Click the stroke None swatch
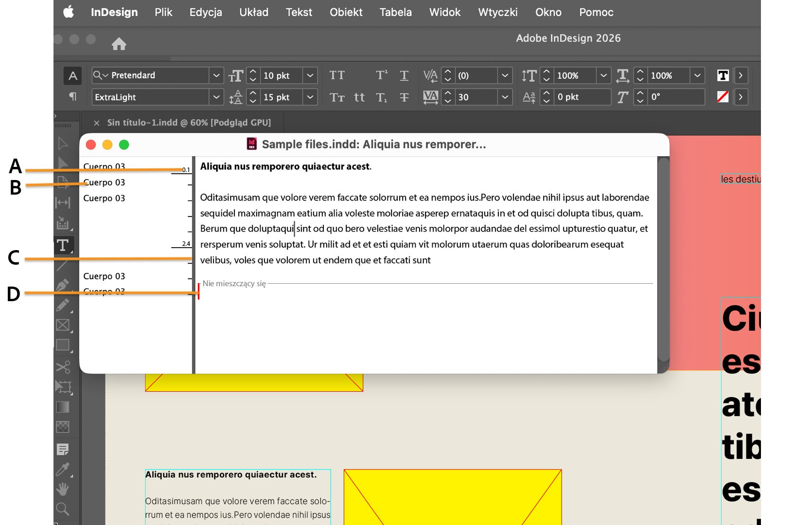Screen dimensions: 812x525 (x=723, y=97)
